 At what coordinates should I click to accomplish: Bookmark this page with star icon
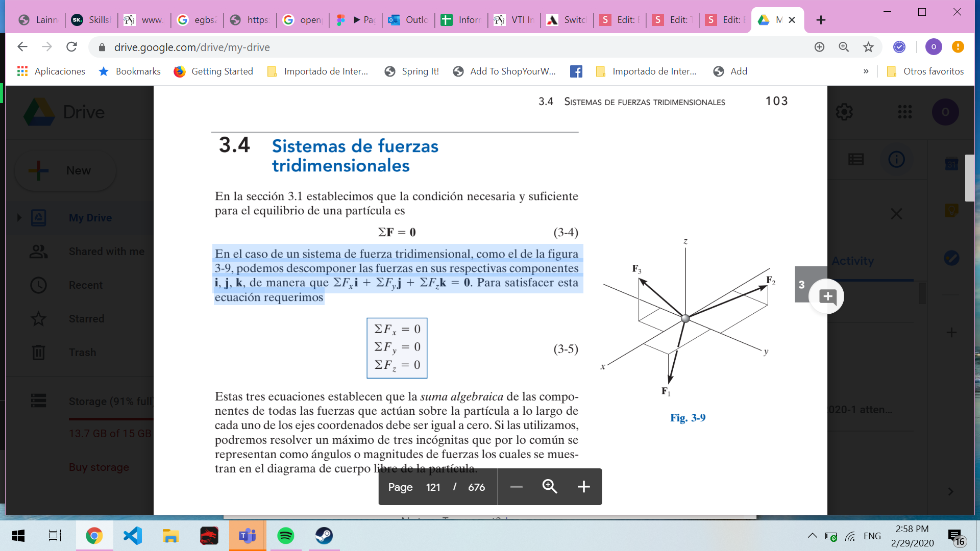pos(868,47)
